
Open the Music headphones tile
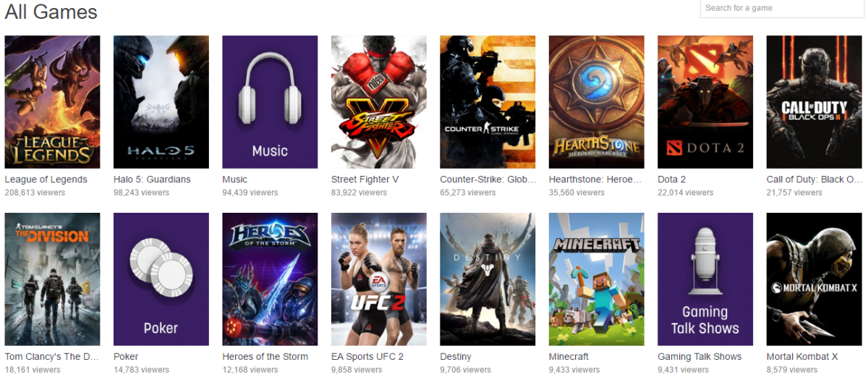click(270, 102)
